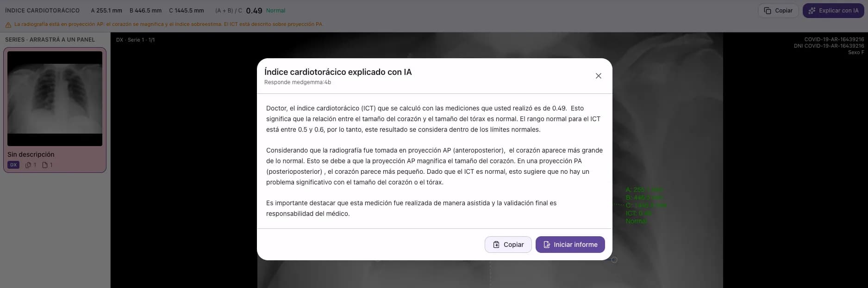Screen dimensions: 868x288
Task: Click the DNI COVID-19-AR-16439216 overlay text
Action: pyautogui.click(x=829, y=46)
